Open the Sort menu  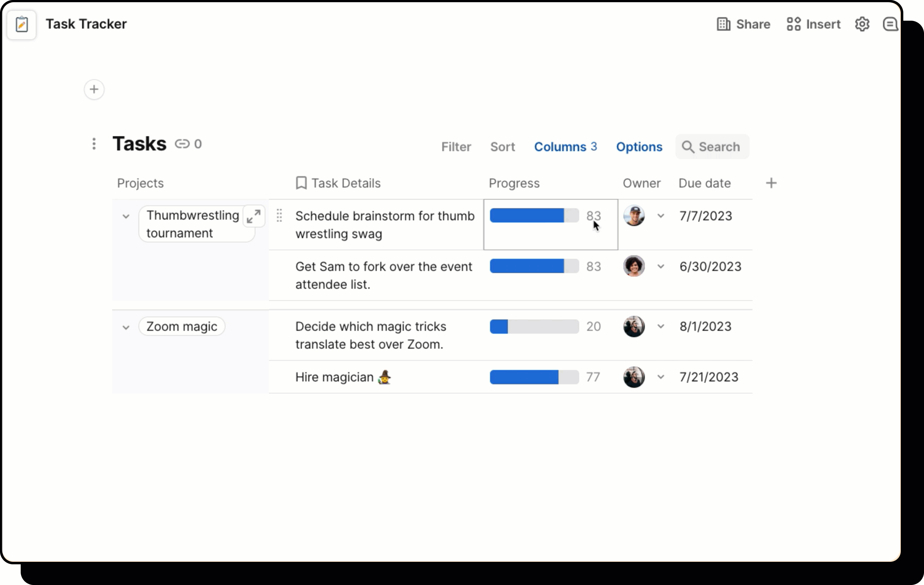click(x=502, y=146)
